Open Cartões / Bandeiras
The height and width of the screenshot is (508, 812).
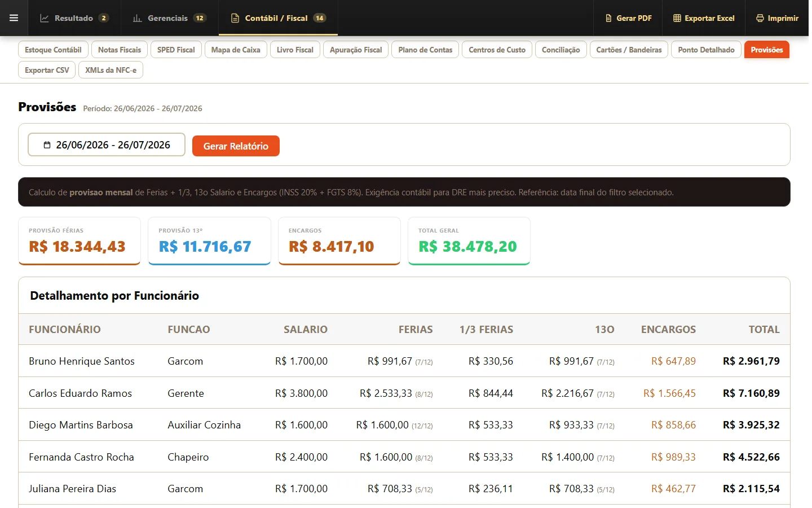pyautogui.click(x=629, y=50)
